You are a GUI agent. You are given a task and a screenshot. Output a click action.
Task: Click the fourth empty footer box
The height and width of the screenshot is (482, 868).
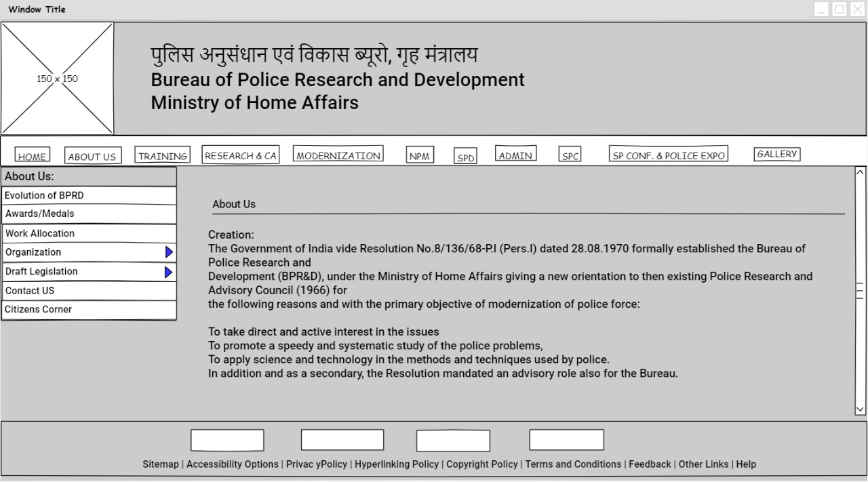pos(566,440)
